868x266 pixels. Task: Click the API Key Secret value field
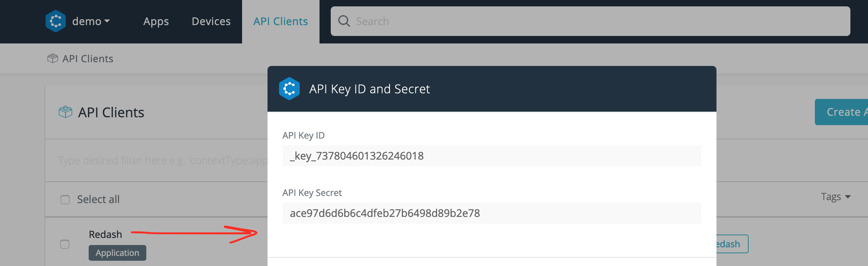click(492, 213)
